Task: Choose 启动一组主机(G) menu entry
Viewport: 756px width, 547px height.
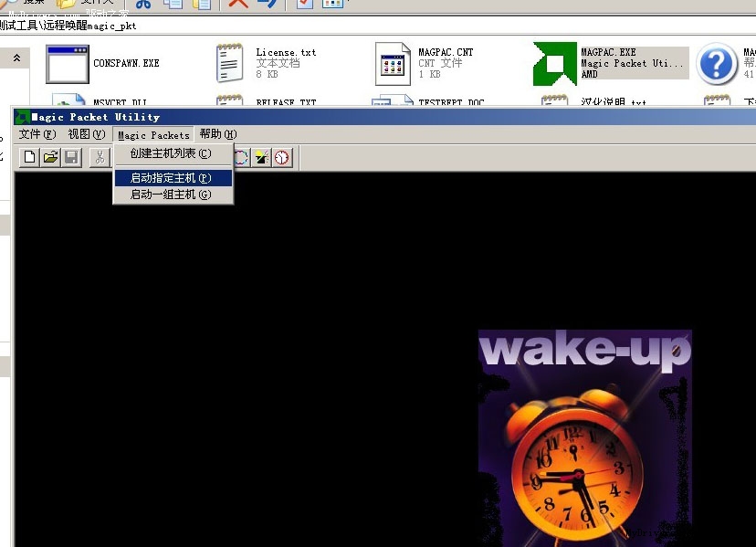Action: (x=173, y=195)
